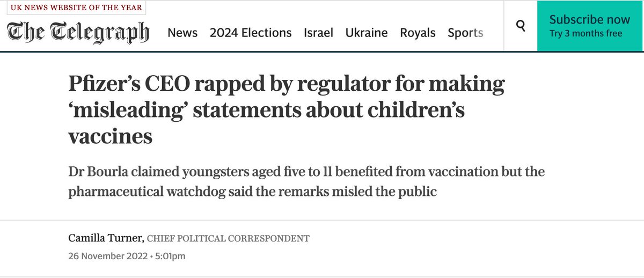The height and width of the screenshot is (278, 644).
Task: Click the word 'vaccines' ending the headline
Action: coord(110,136)
